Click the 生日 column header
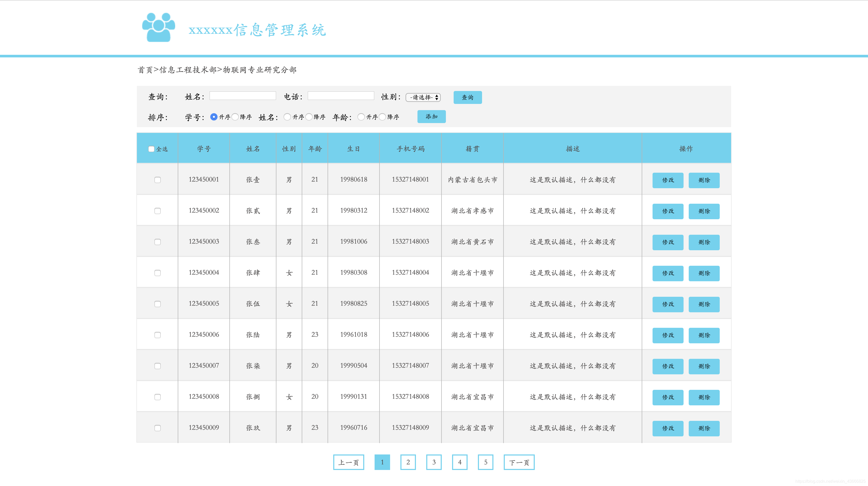This screenshot has width=868, height=486. pyautogui.click(x=353, y=149)
